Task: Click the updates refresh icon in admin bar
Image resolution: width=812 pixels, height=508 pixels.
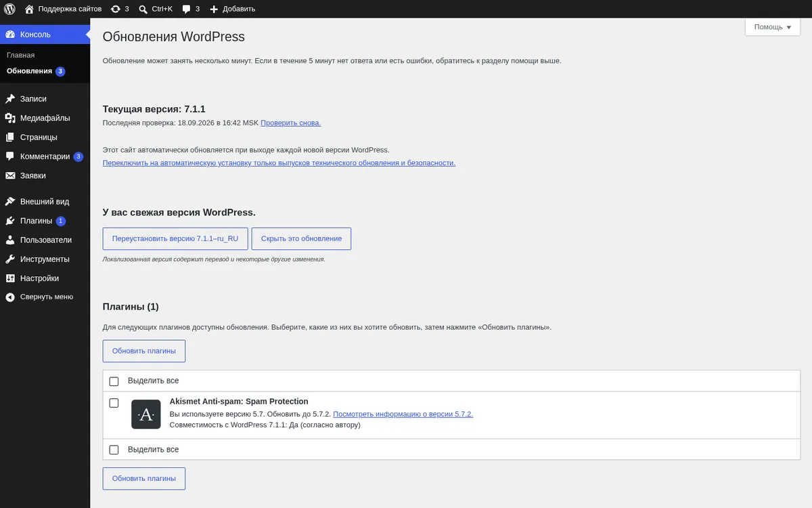Action: point(116,9)
